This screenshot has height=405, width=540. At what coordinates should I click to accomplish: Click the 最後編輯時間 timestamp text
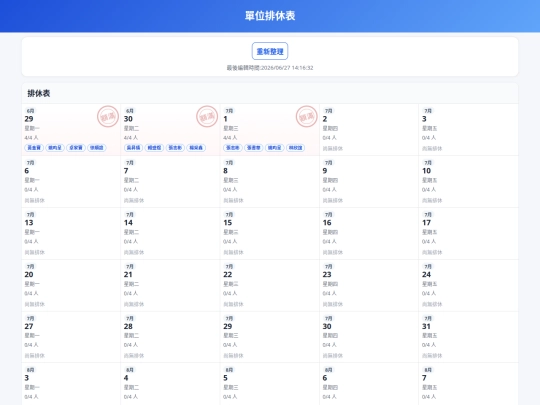[270, 68]
